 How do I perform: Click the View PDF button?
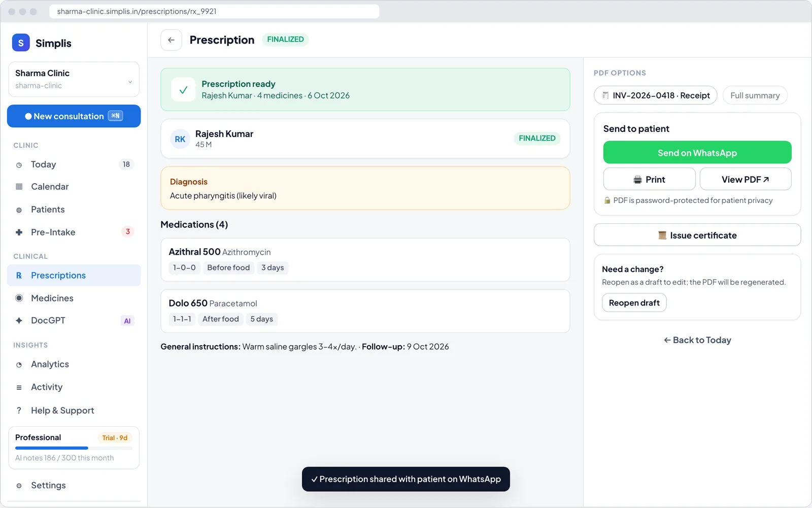[746, 179]
